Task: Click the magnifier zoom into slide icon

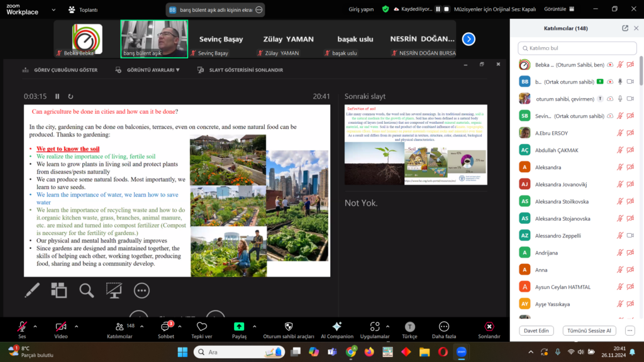Action: (x=86, y=290)
